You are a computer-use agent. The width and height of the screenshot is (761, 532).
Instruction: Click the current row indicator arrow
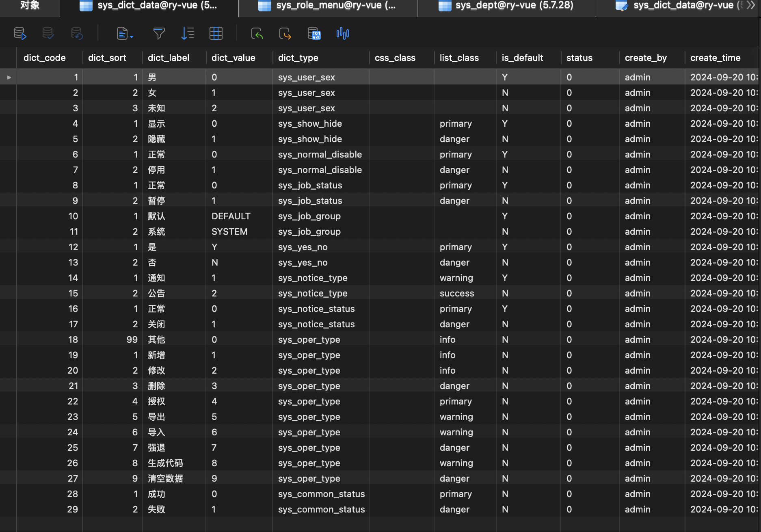9,77
